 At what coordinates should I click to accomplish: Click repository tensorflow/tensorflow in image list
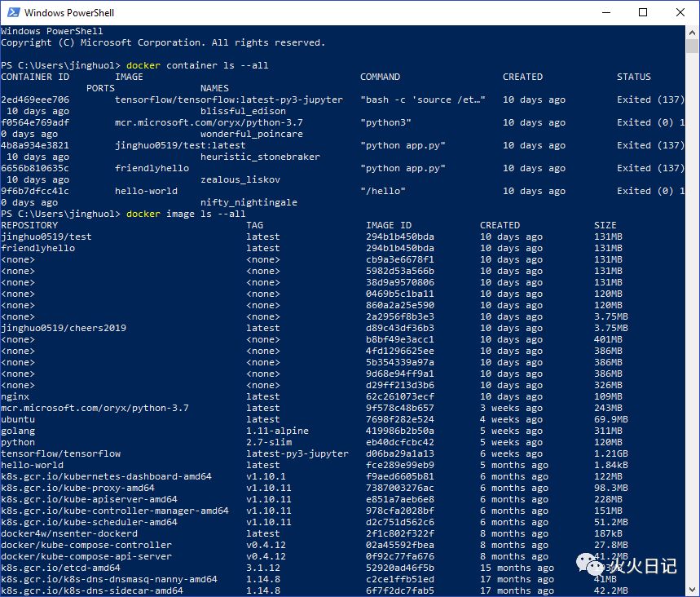point(61,453)
